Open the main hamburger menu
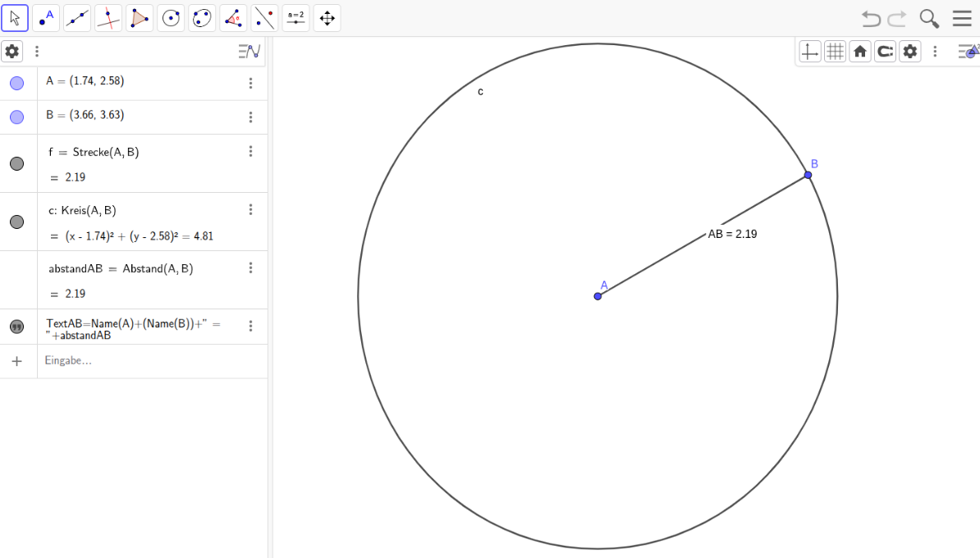 coord(962,18)
